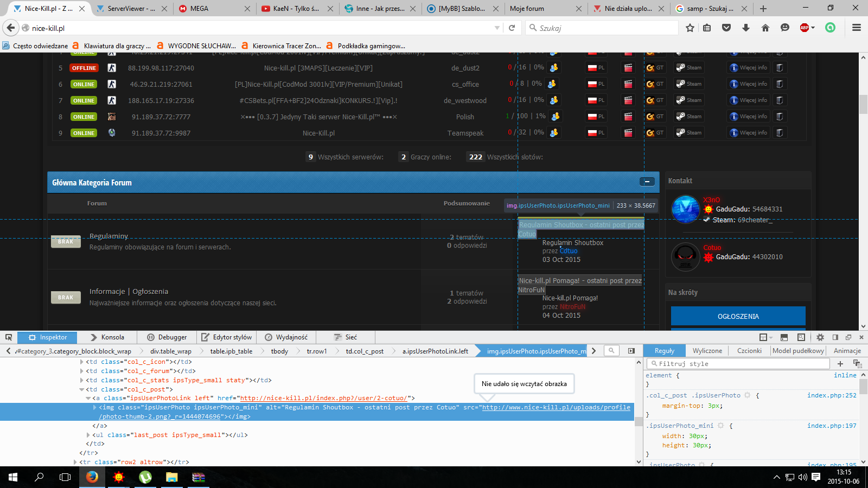Screen dimensions: 868x488
Task: Expand the ul last_post node in markup
Action: click(88, 435)
